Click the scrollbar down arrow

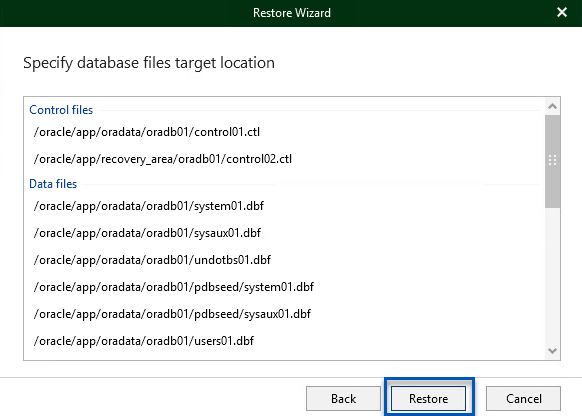click(552, 351)
